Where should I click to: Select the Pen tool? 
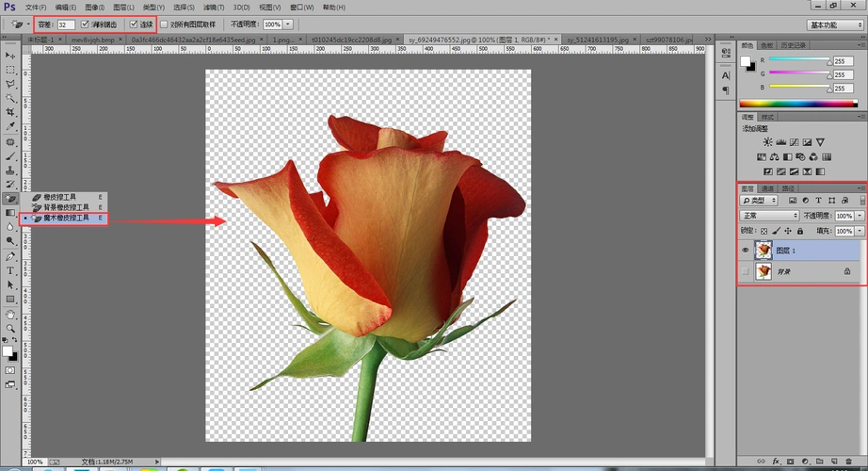point(10,256)
